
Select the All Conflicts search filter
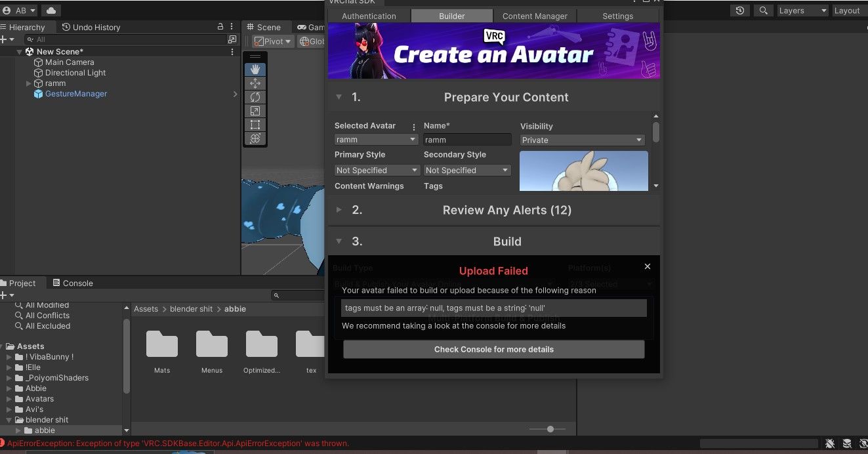47,316
